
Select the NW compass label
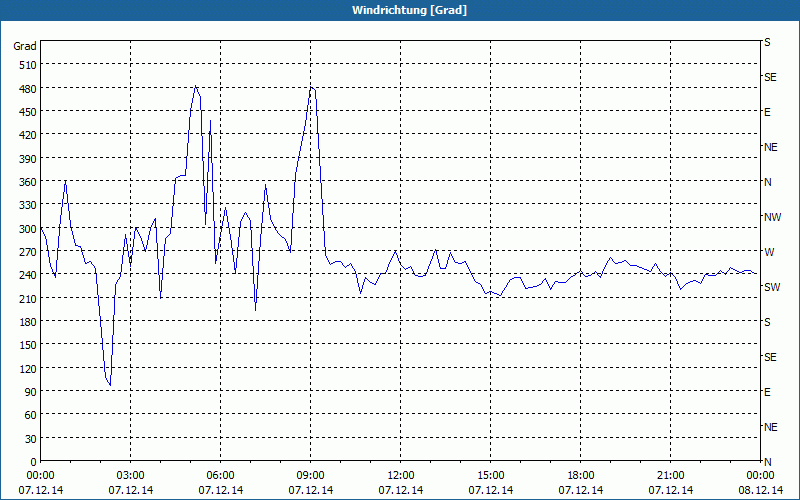(772, 217)
